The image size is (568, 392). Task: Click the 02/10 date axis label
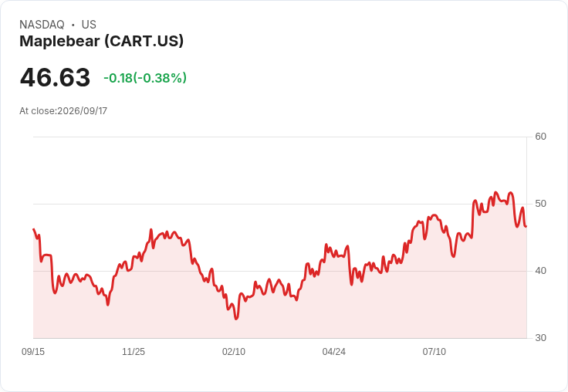tap(234, 351)
